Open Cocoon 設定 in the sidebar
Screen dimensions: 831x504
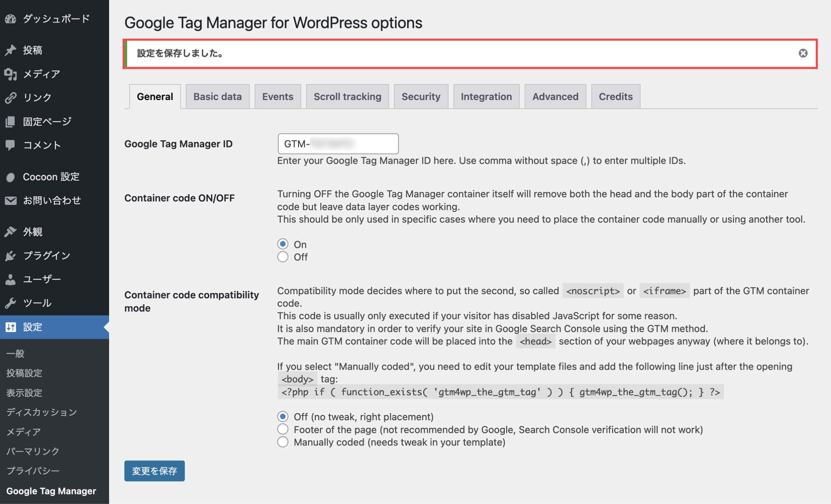(x=54, y=177)
